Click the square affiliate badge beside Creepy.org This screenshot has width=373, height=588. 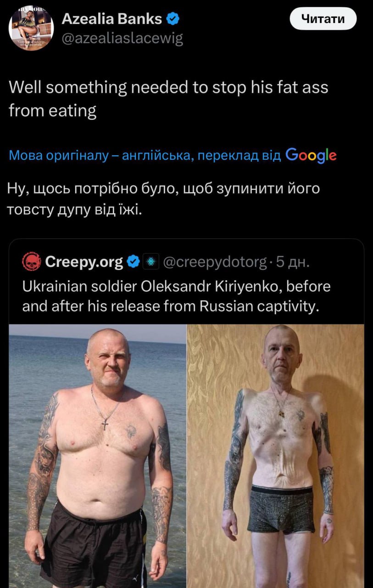tap(150, 262)
